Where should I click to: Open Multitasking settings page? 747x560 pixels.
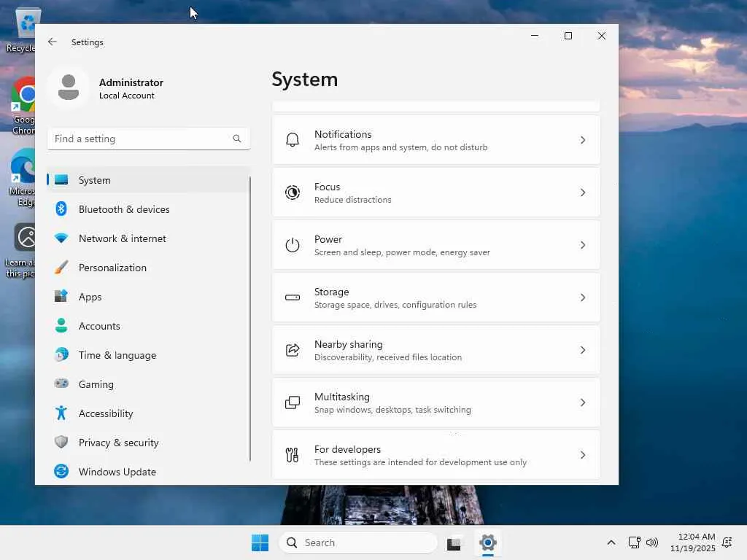tap(436, 402)
